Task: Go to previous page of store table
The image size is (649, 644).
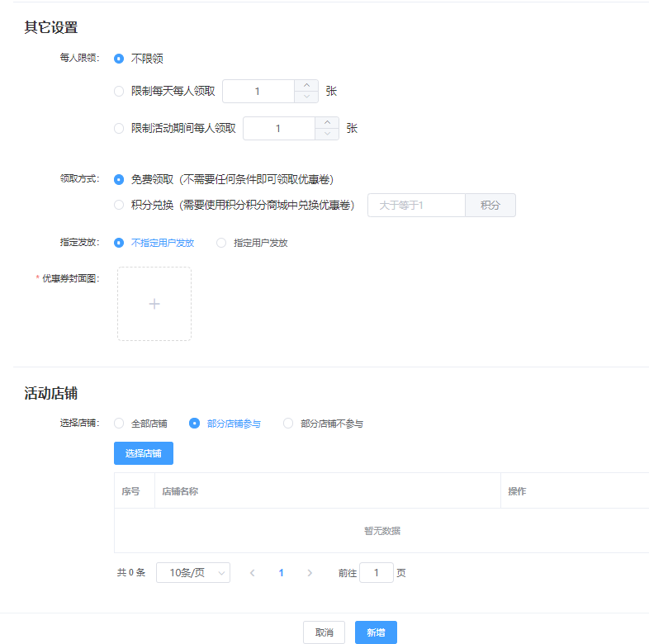Action: point(252,573)
